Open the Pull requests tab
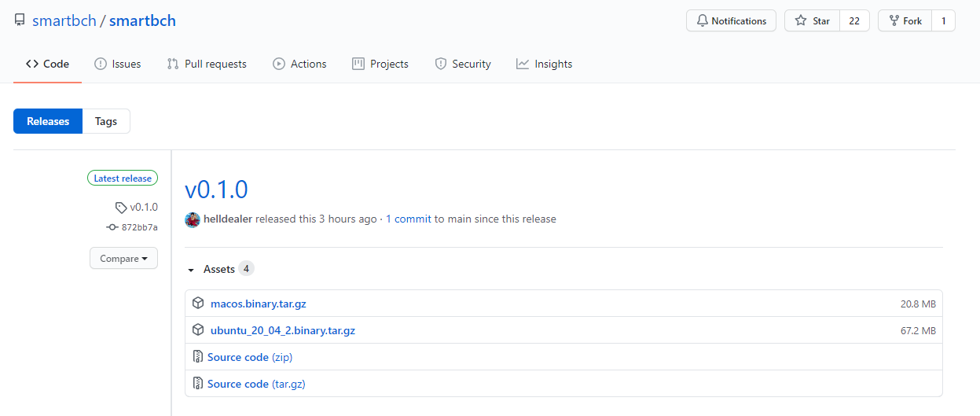980x416 pixels. click(207, 64)
